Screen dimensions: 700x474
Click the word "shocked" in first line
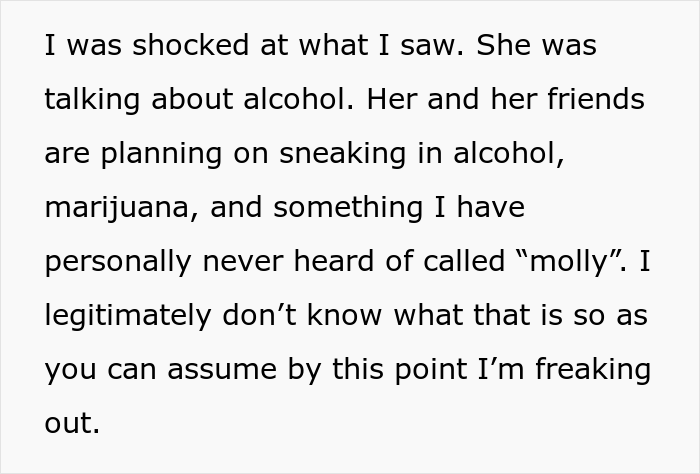(x=190, y=45)
